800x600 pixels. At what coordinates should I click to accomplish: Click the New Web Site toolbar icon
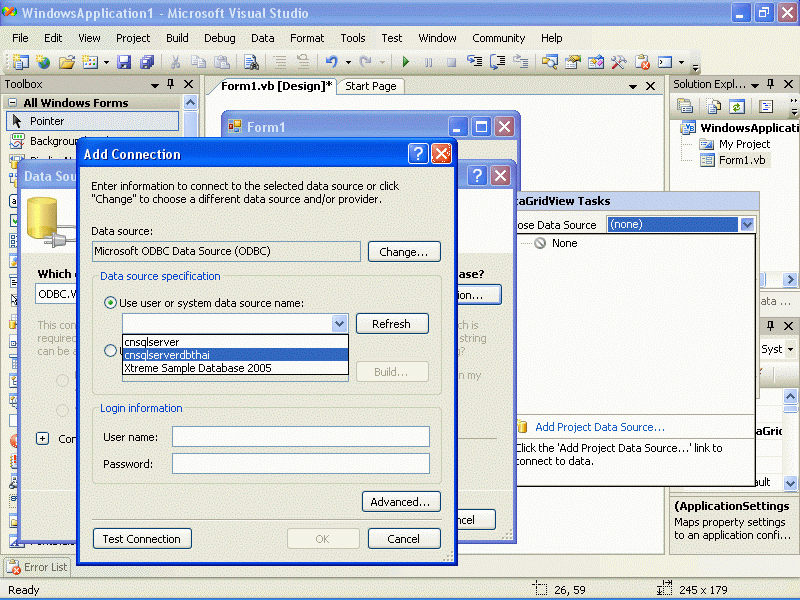(43, 62)
